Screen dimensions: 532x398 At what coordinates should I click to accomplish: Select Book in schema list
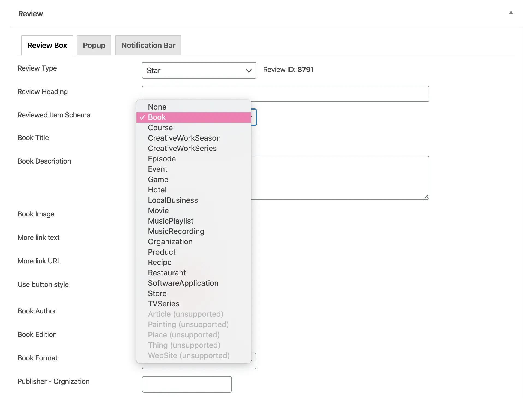pos(193,117)
